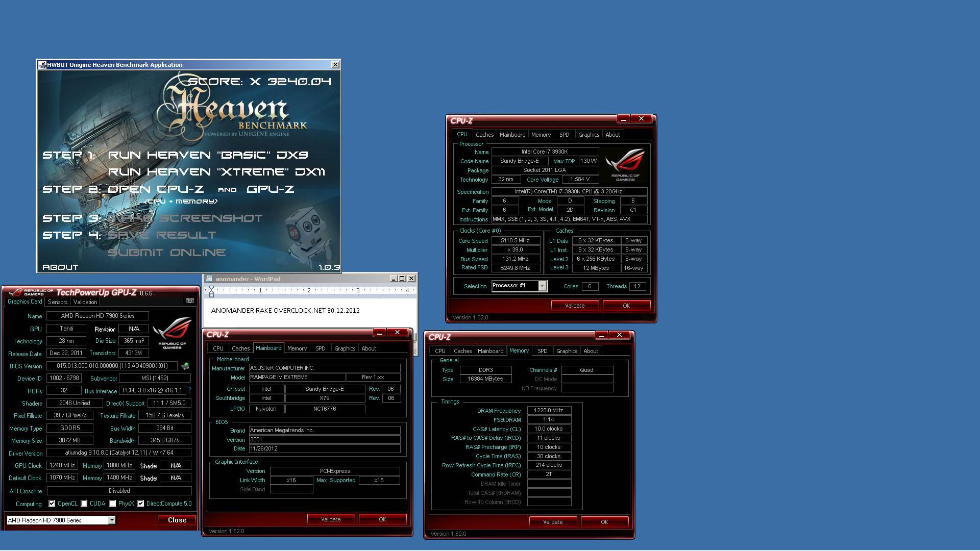The width and height of the screenshot is (980, 551).
Task: Click Take Screenshot in Heaven step 3
Action: tap(185, 218)
